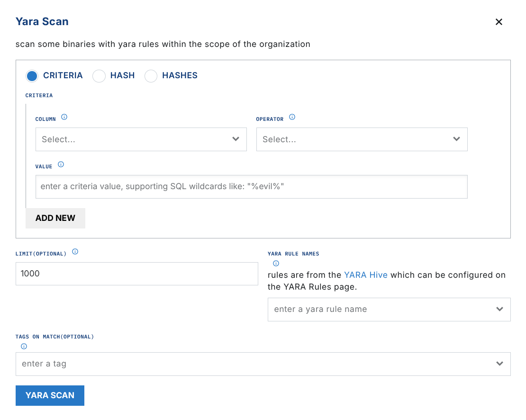Open the Column select dropdown
The width and height of the screenshot is (526, 420).
point(141,139)
